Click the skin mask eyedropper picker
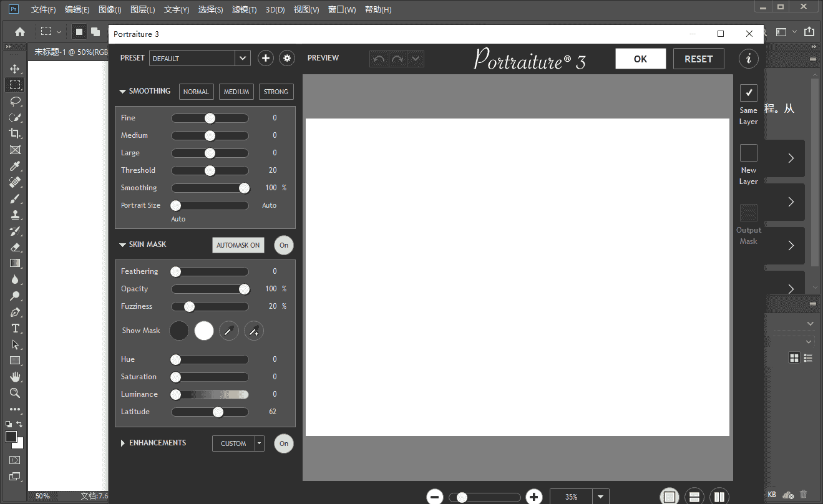The width and height of the screenshot is (823, 504). coord(229,331)
